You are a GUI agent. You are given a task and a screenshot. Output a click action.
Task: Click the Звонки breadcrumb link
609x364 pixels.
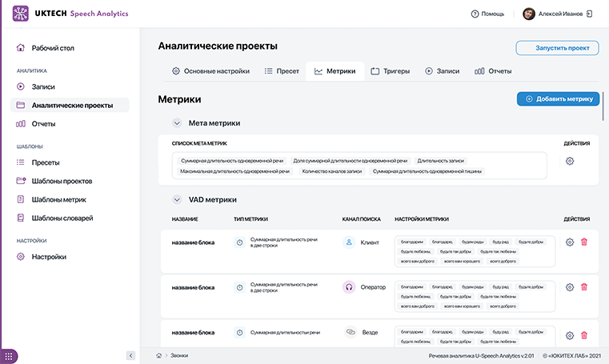click(178, 355)
